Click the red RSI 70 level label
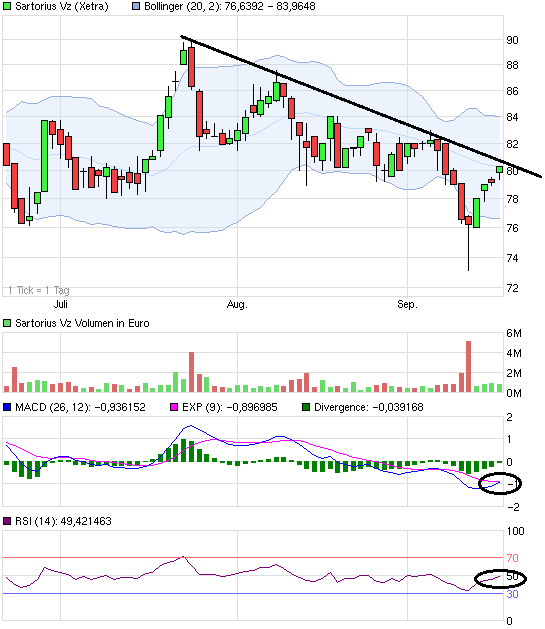 click(512, 558)
